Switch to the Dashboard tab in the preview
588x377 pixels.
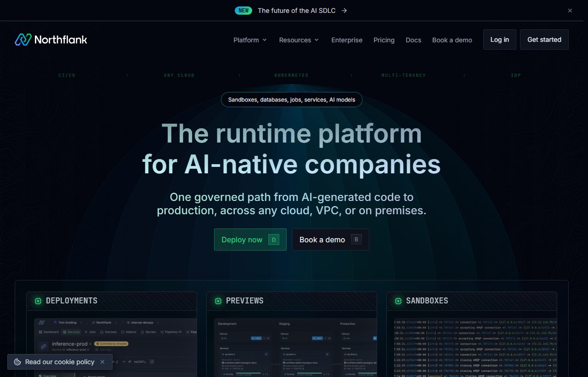coord(49,332)
